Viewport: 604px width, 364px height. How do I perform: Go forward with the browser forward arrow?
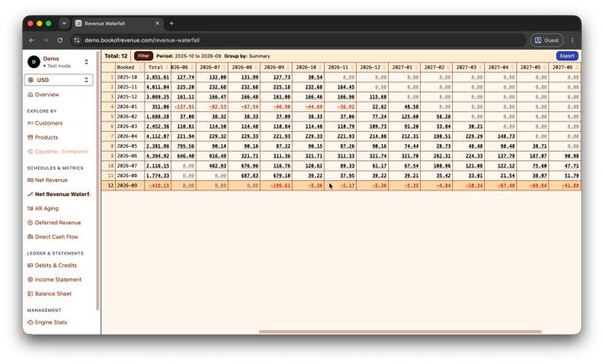pos(45,40)
